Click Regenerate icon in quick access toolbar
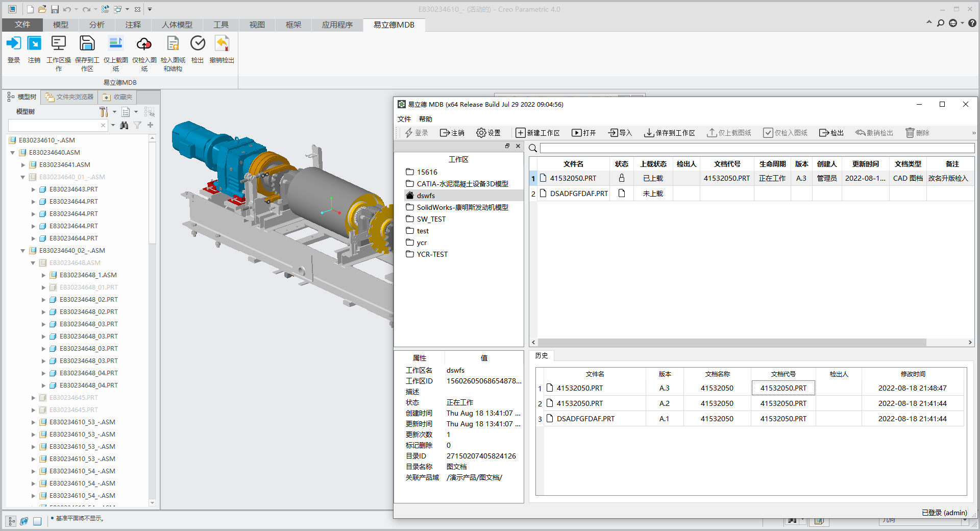 [x=105, y=9]
